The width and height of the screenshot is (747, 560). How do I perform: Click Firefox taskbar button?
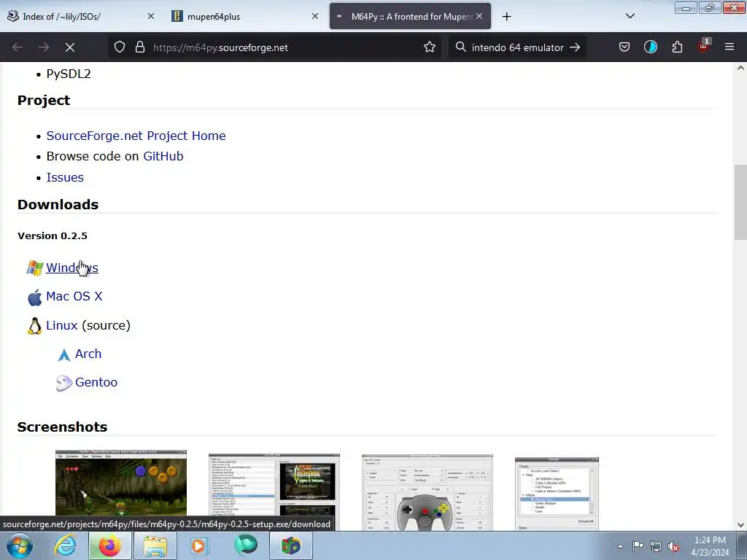click(109, 545)
